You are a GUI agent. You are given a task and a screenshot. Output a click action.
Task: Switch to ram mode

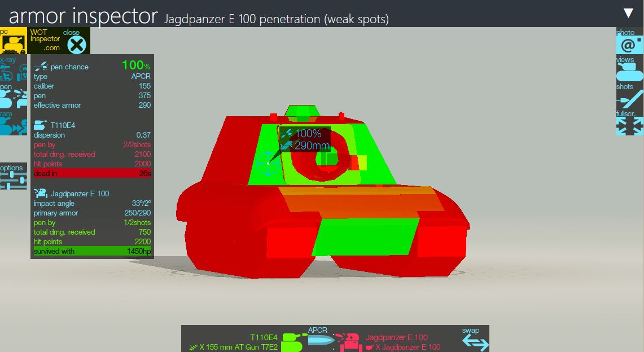point(14,124)
